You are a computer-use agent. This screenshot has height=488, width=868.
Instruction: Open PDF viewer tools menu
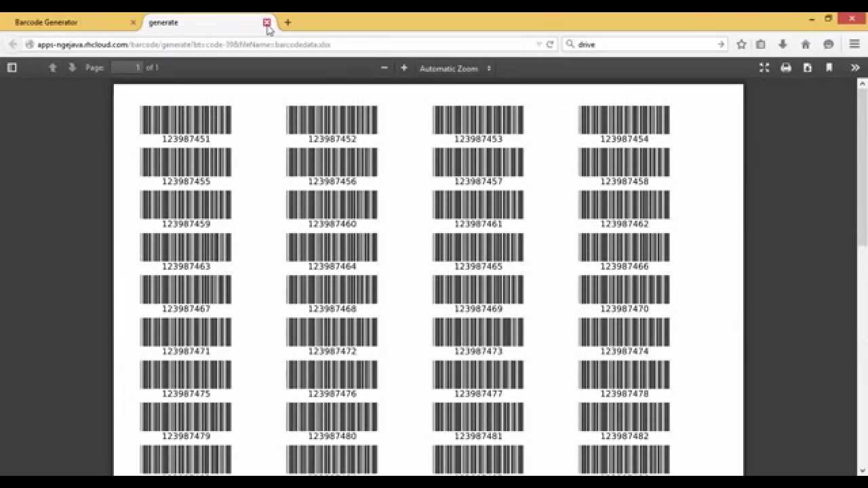pos(855,68)
